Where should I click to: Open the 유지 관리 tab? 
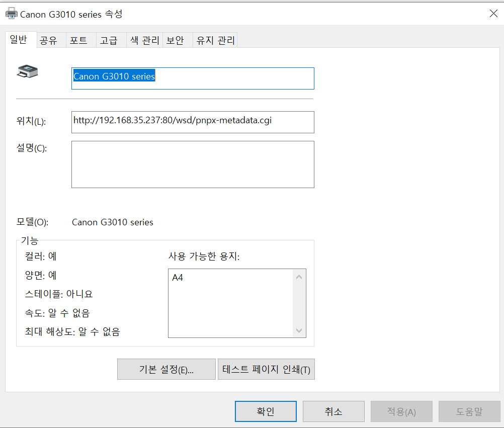tap(215, 40)
